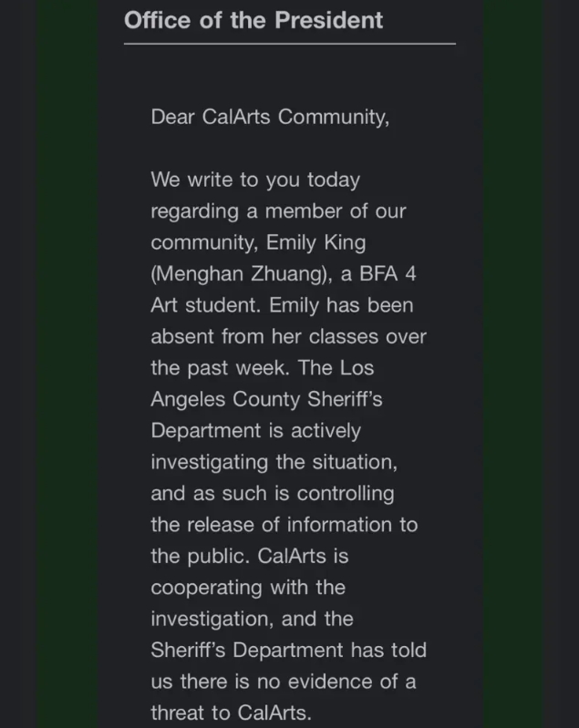Viewport: 579px width, 728px height.
Task: Click the name "Emily King"
Action: [317, 243]
